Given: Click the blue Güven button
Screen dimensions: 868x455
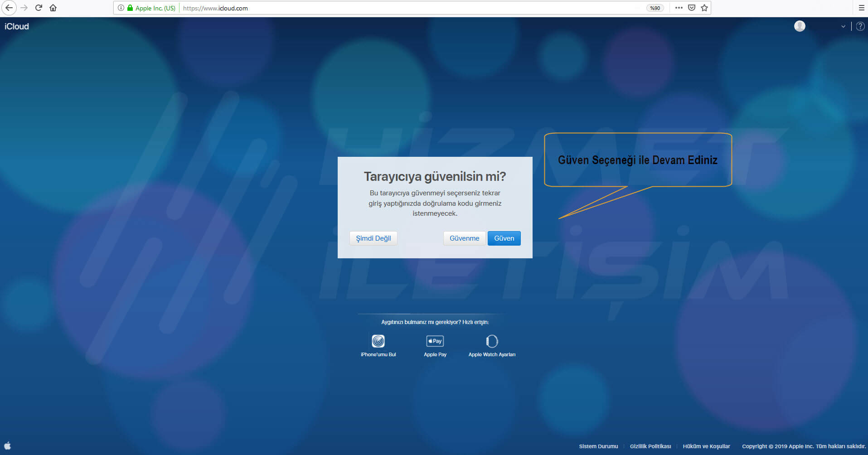Looking at the screenshot, I should pos(504,238).
